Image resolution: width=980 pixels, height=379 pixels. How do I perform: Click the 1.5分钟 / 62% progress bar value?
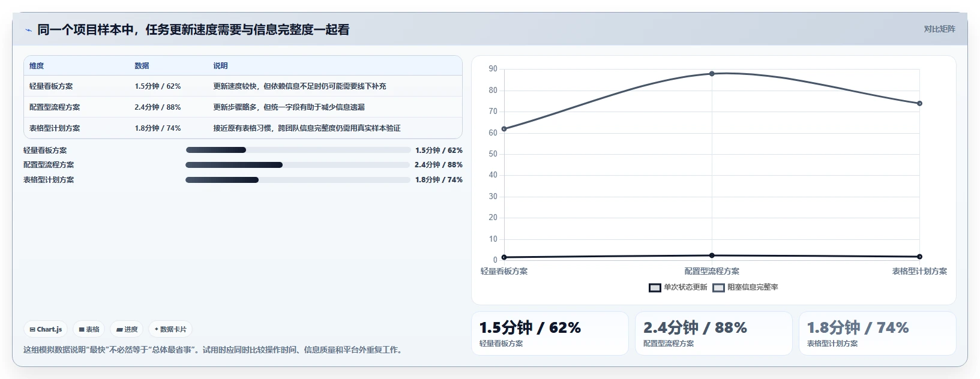click(439, 151)
